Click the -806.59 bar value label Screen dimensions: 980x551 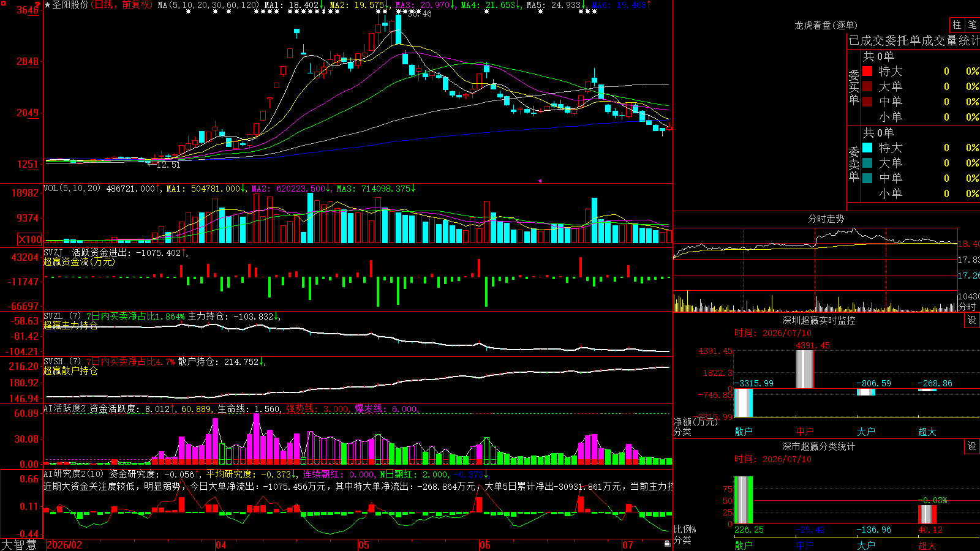pos(874,383)
